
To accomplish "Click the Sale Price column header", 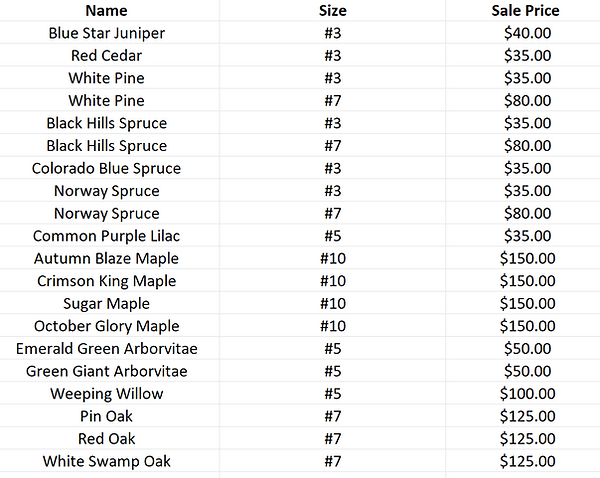I will [525, 11].
